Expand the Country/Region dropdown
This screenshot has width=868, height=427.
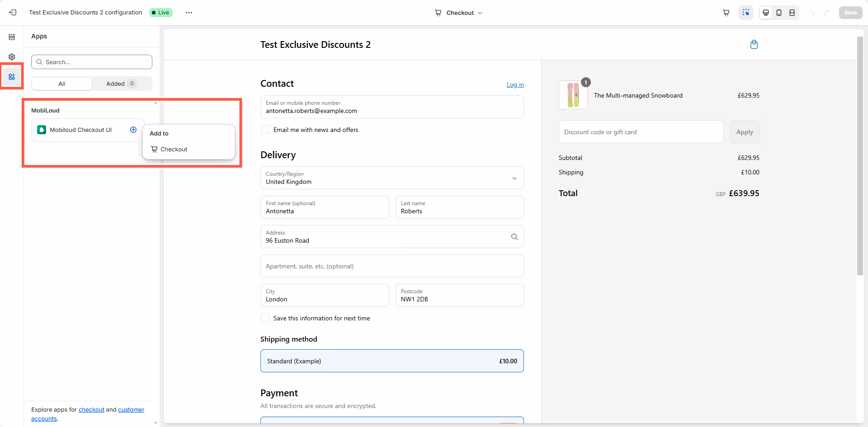coord(392,178)
